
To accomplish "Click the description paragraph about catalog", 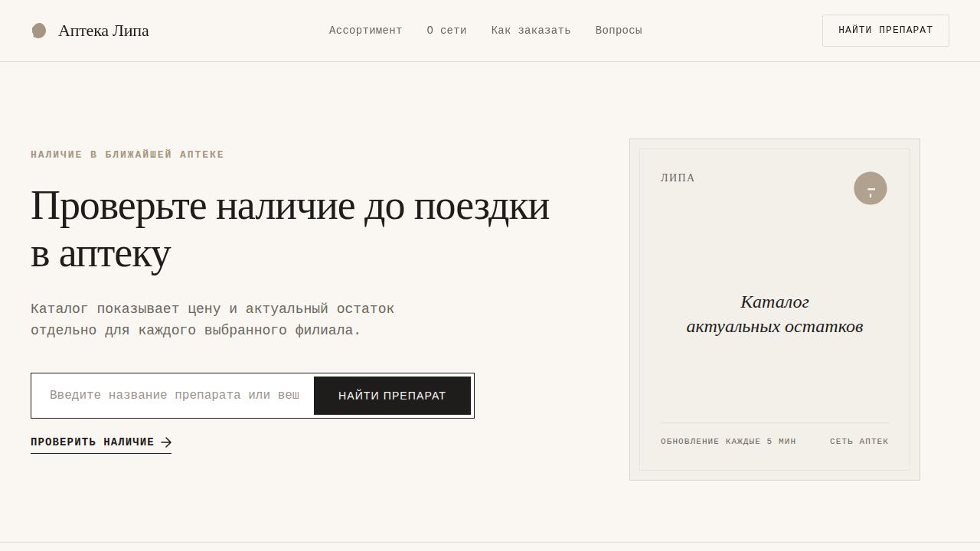I will coord(213,320).
